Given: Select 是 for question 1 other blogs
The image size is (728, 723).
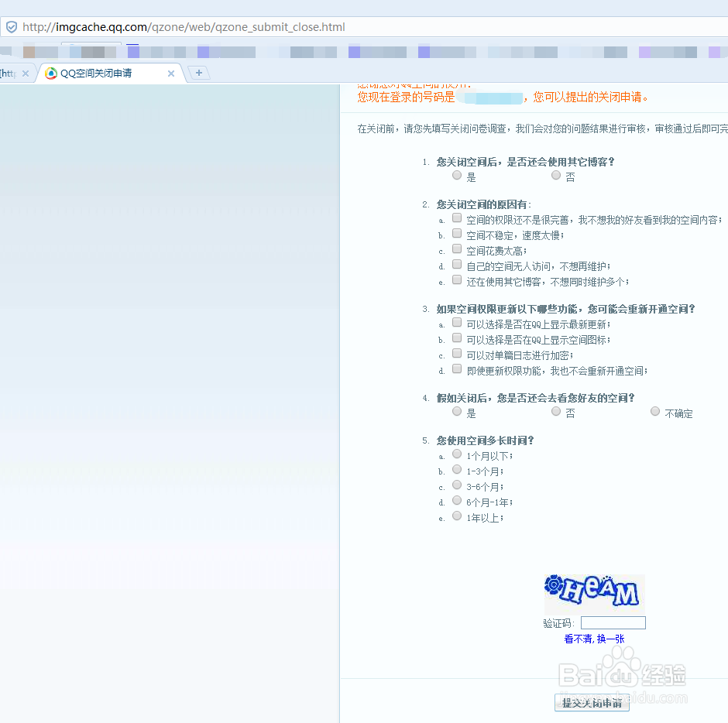Looking at the screenshot, I should pos(457,175).
